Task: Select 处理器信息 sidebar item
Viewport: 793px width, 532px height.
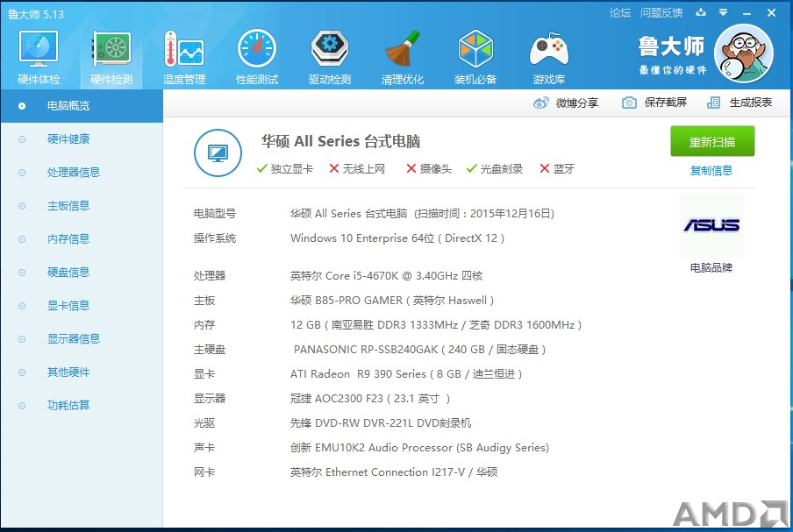Action: point(82,173)
